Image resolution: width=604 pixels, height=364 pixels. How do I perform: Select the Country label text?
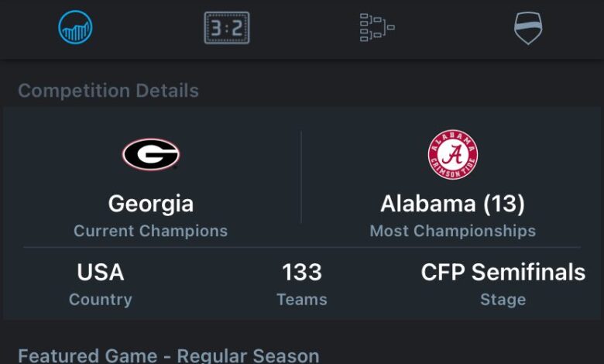coord(101,300)
